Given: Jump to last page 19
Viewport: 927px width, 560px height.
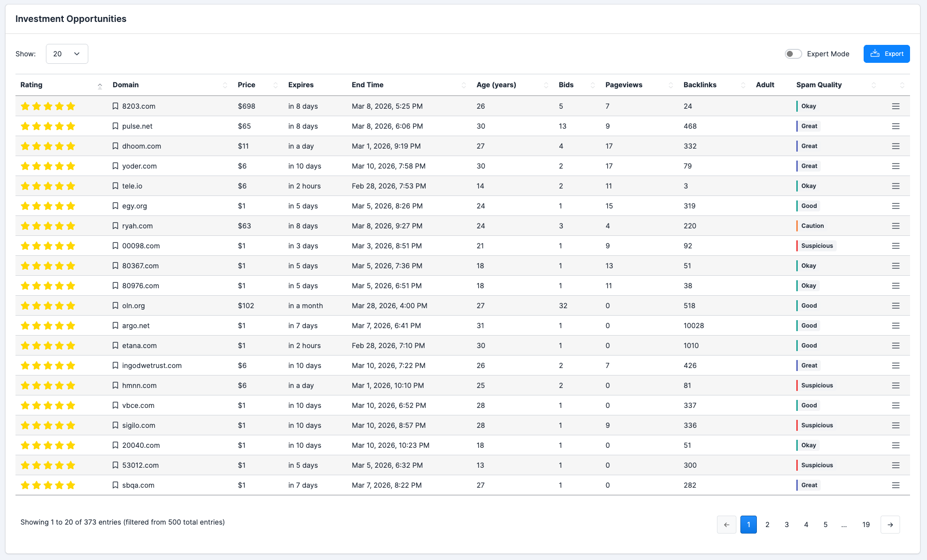Looking at the screenshot, I should tap(866, 525).
